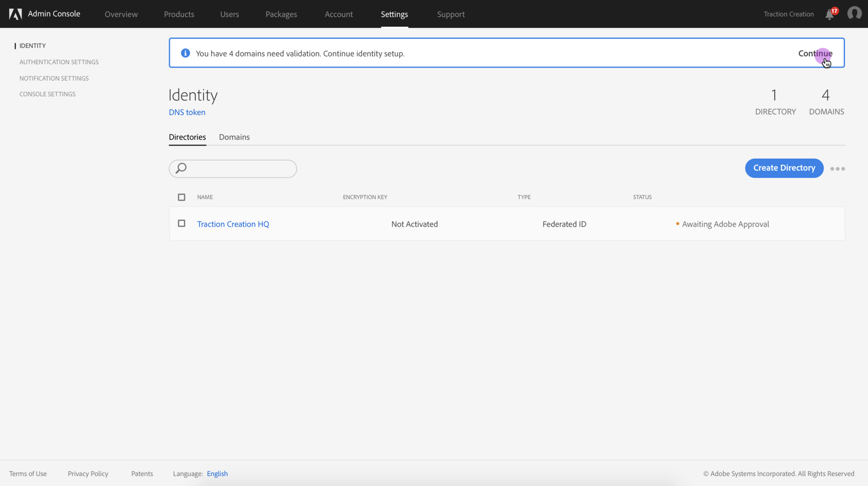Screen dimensions: 868x486
Task: Open the Account nav item
Action: (x=339, y=14)
